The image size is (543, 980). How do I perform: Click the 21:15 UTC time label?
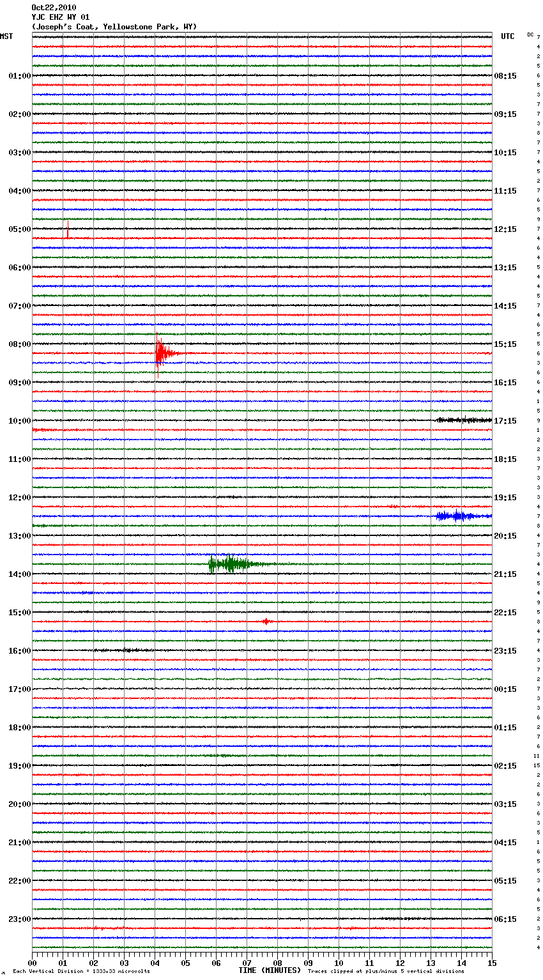(x=505, y=574)
